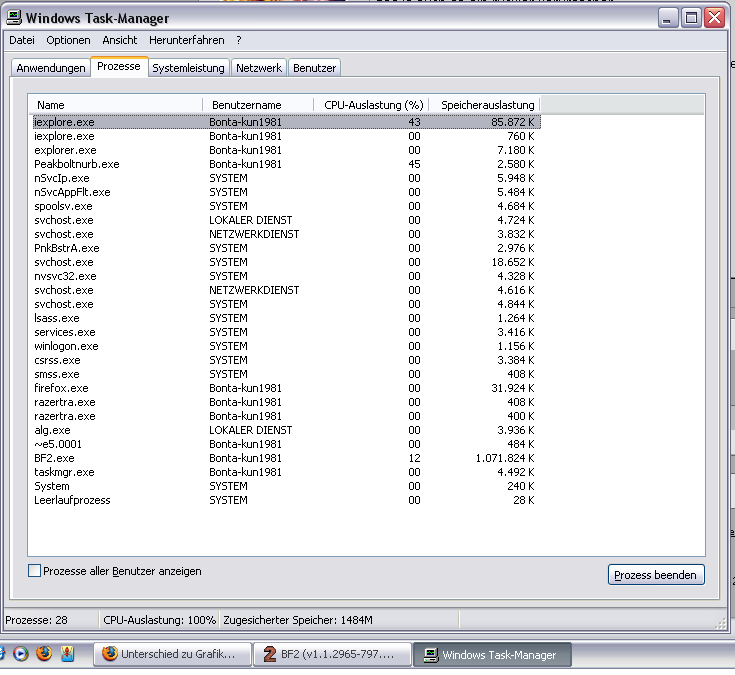Click 'CPU-Auslastung: 100%' status entry
The height and width of the screenshot is (675, 735).
tap(159, 620)
